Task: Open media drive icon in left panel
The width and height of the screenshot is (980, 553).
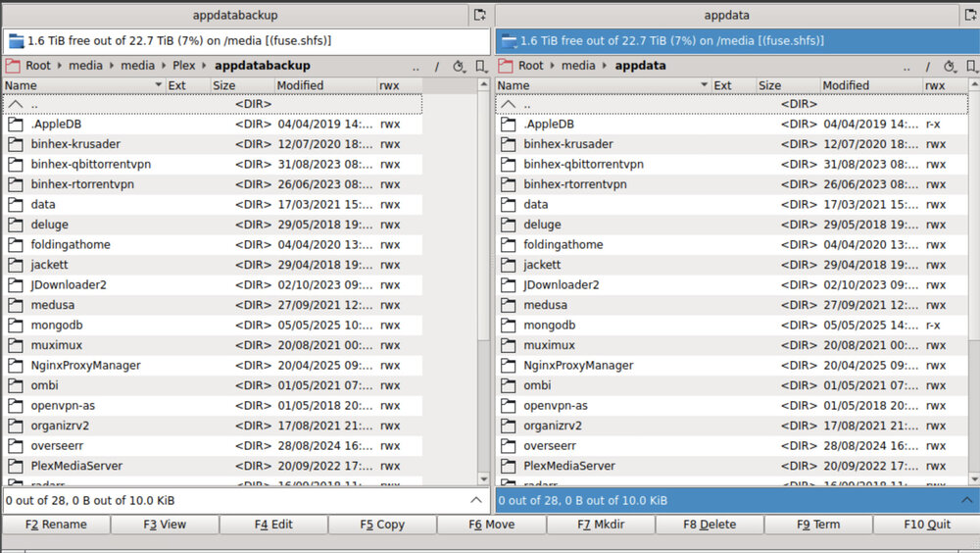Action: pos(17,41)
